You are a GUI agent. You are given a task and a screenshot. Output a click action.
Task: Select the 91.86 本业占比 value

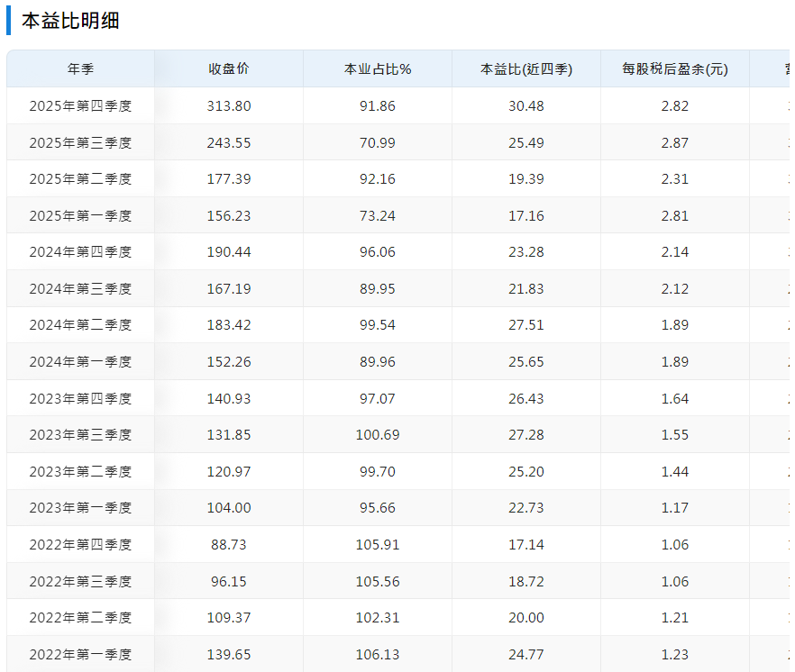point(377,105)
